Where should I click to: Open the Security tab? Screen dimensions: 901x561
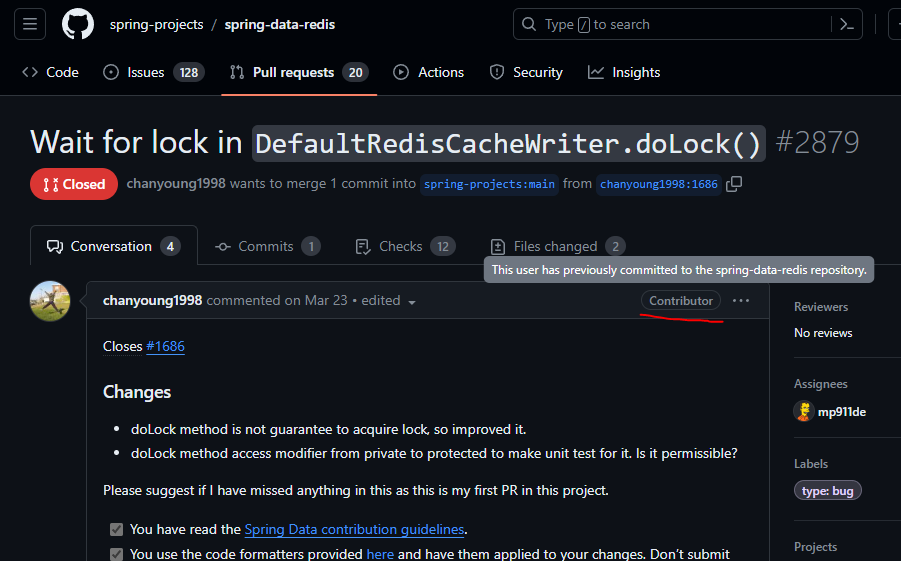click(x=526, y=72)
